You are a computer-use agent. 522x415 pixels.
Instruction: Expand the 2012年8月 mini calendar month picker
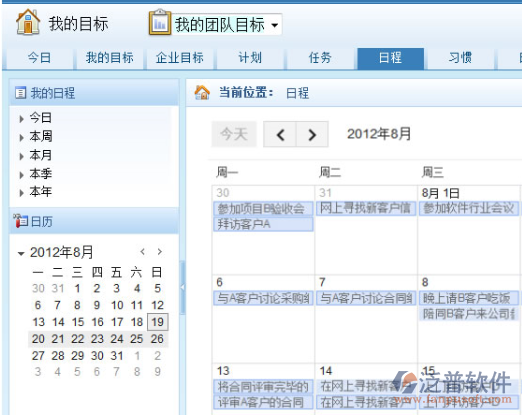(21, 254)
